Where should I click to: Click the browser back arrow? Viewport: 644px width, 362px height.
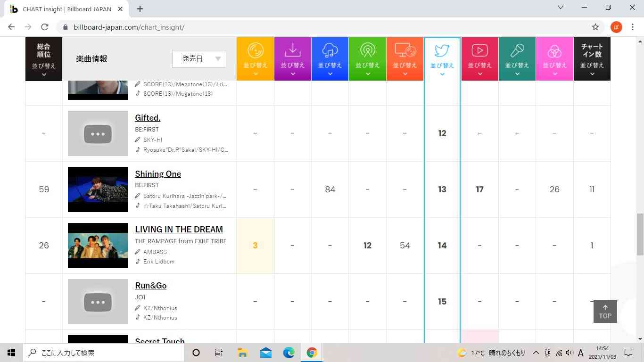pos(11,27)
